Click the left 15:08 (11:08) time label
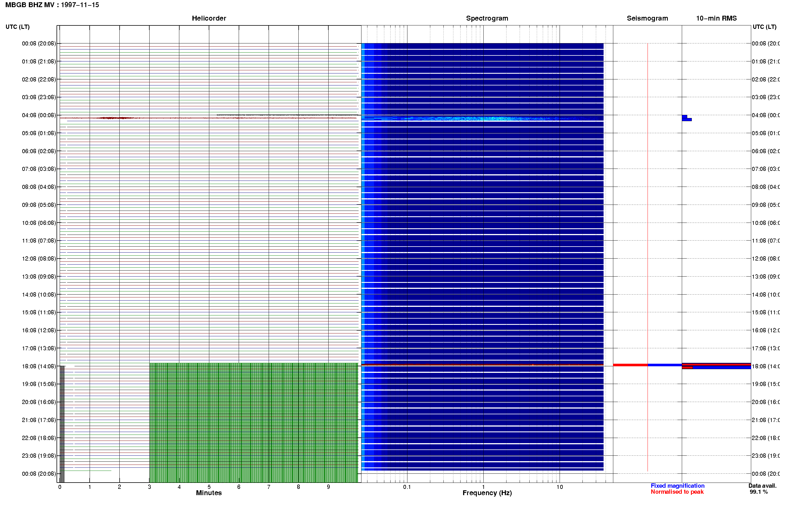The width and height of the screenshot is (812, 508). point(39,313)
